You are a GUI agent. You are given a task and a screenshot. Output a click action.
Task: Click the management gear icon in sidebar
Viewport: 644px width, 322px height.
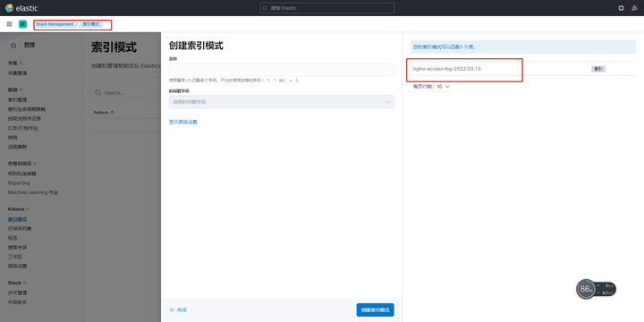pyautogui.click(x=13, y=46)
